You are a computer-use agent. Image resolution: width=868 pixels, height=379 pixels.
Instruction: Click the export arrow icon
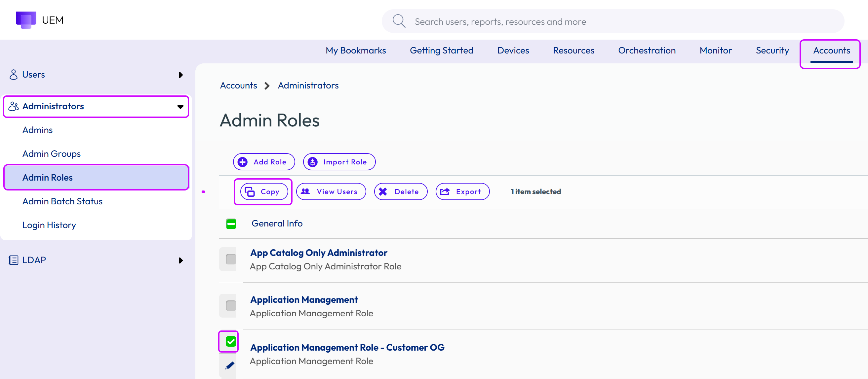pos(445,191)
